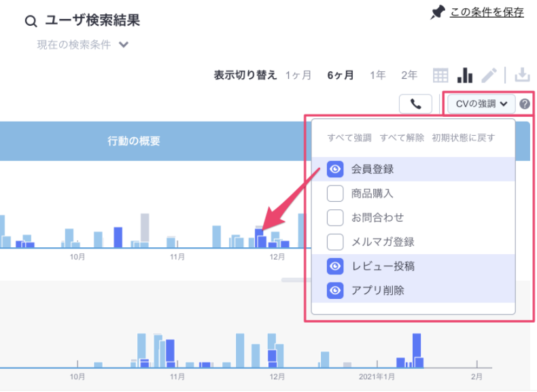Check the 商品購入 checkbox
Image resolution: width=537 pixels, height=392 pixels.
click(335, 194)
